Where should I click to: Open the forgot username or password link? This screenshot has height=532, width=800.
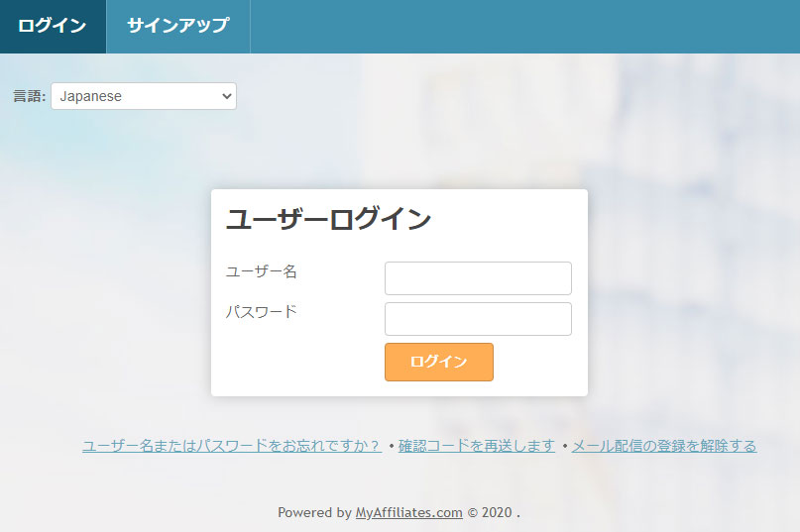(232, 446)
